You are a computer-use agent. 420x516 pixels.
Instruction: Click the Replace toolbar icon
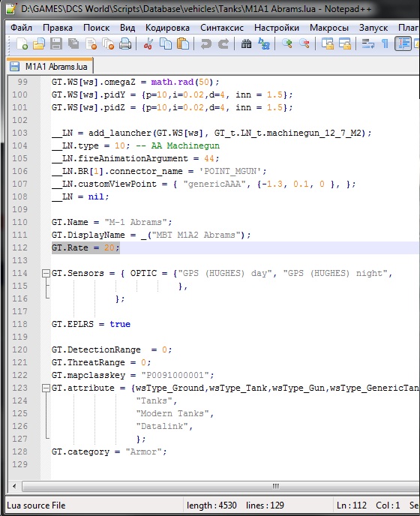click(264, 43)
